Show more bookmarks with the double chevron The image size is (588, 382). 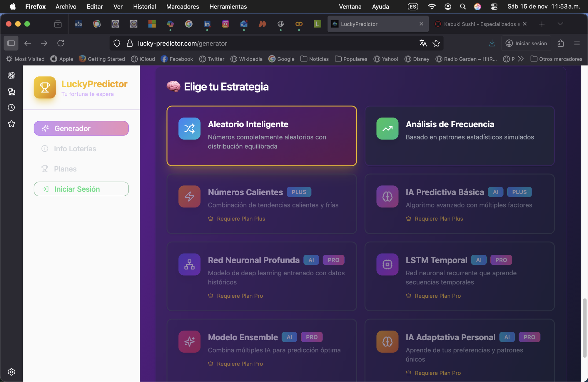521,59
